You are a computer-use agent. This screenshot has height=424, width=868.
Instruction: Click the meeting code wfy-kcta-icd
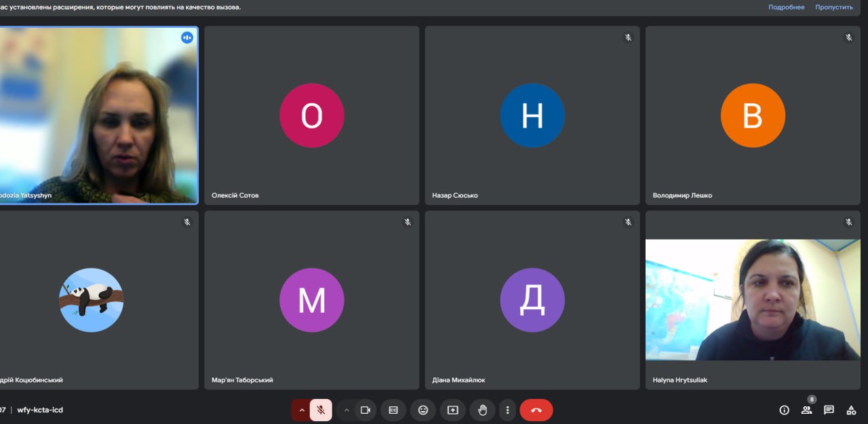pos(40,410)
